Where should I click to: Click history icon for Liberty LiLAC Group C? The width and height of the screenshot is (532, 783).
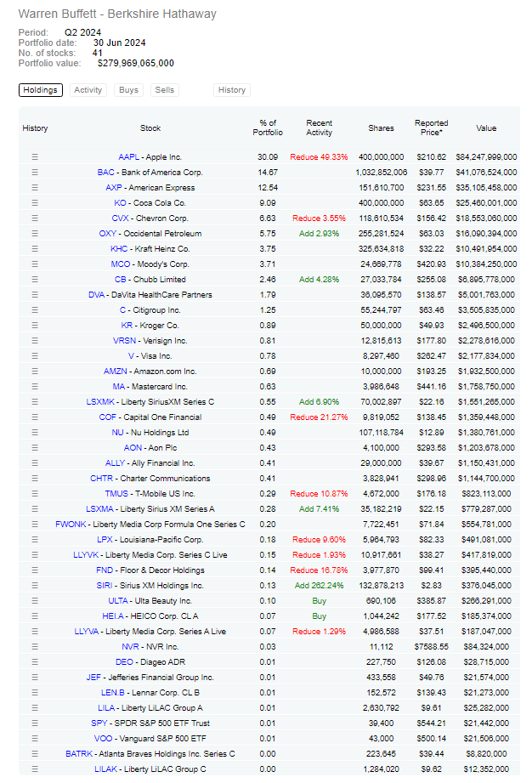pos(35,769)
